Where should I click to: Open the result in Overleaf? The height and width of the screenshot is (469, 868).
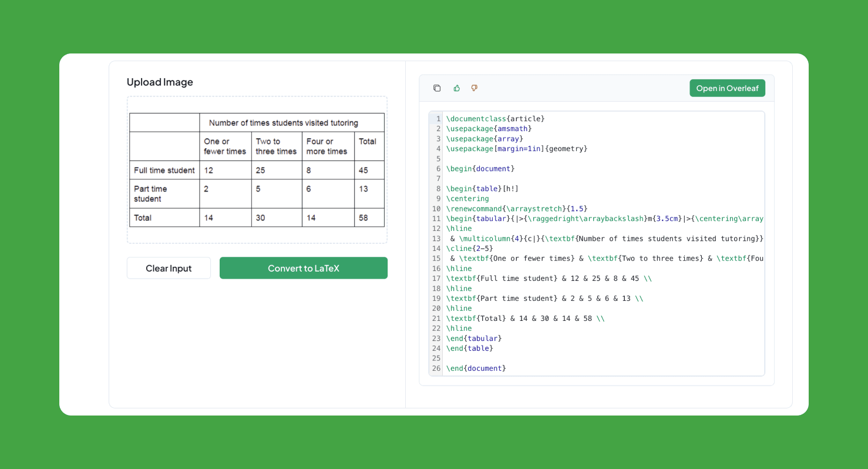tap(727, 88)
